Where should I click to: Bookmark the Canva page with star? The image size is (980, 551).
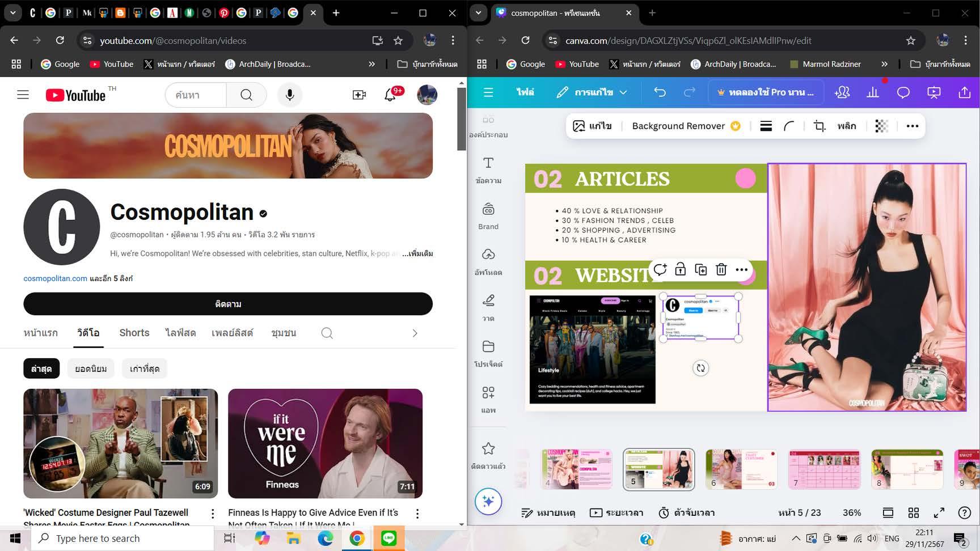[x=911, y=40]
